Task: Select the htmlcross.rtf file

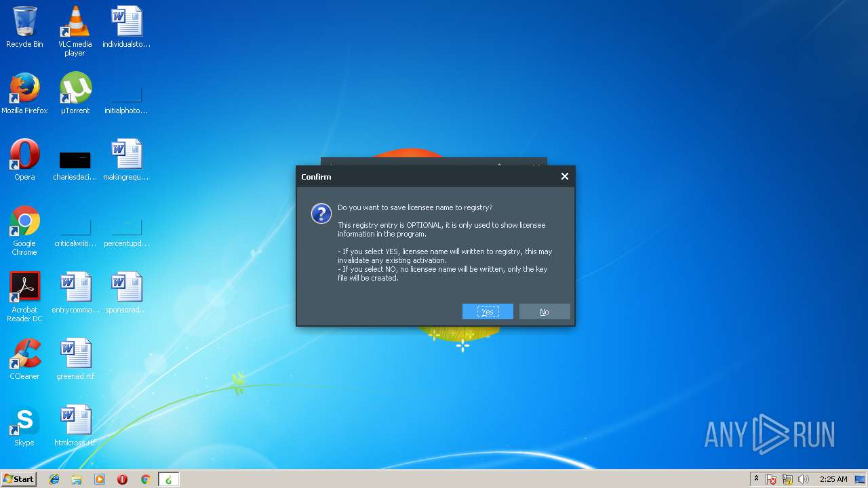Action: 75,426
